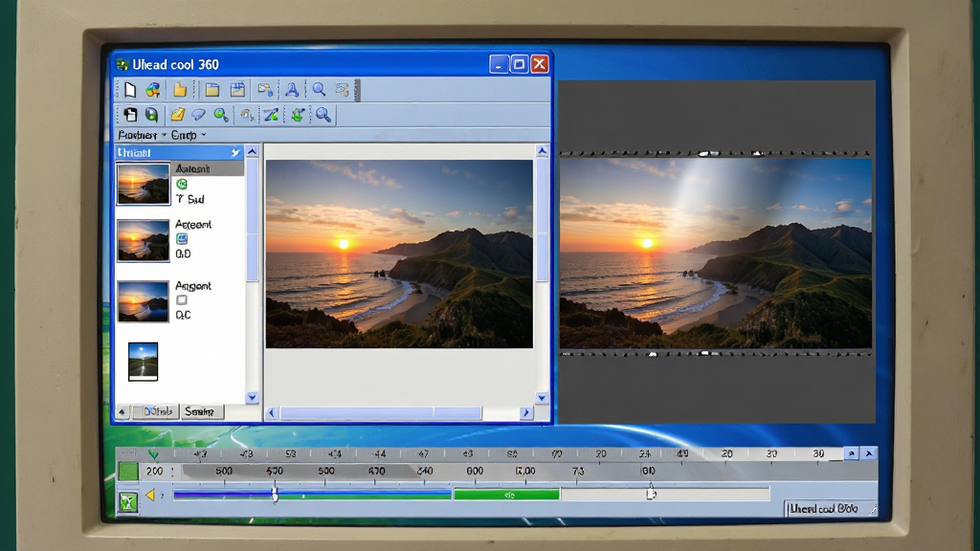Click the slider handle on the blue timeline bar
The height and width of the screenshot is (551, 980).
[x=275, y=495]
